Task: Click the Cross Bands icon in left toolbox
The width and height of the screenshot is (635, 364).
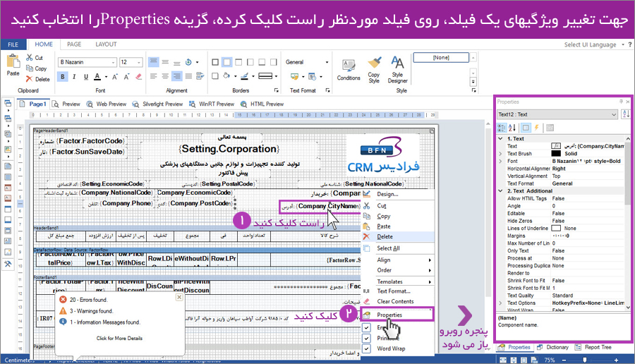Action: 8,119
